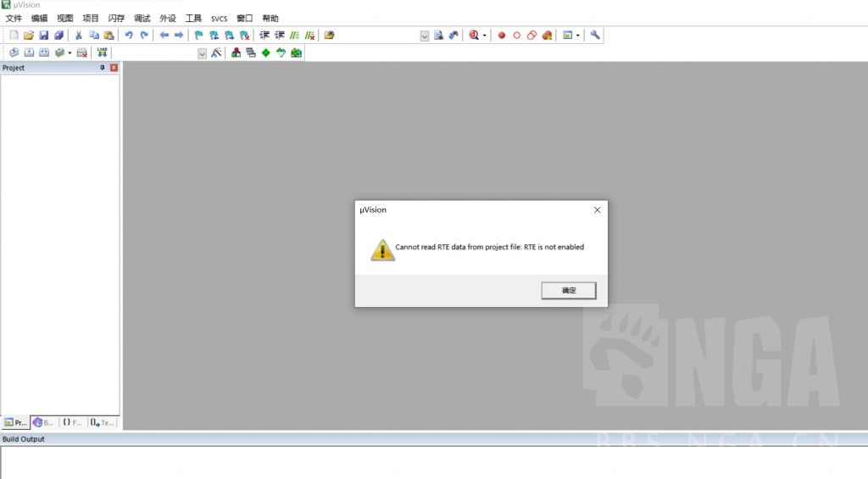Open the 文件 menu
Viewport: 868px width, 479px height.
click(x=14, y=19)
